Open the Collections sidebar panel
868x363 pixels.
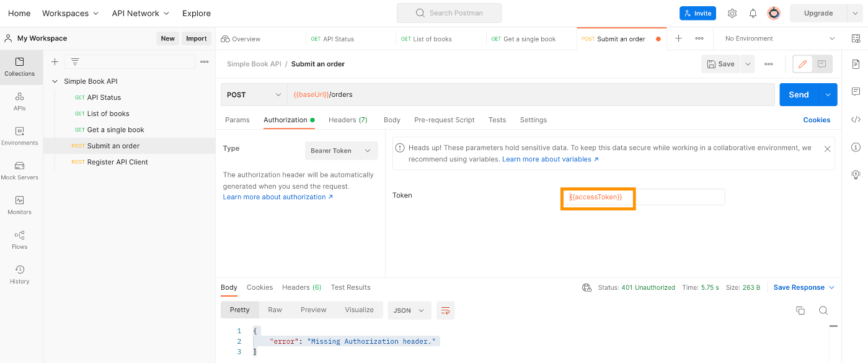click(20, 67)
